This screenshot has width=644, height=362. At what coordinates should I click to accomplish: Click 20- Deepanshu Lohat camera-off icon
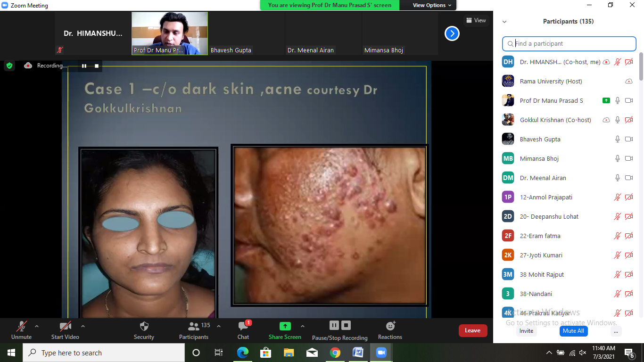pyautogui.click(x=629, y=216)
